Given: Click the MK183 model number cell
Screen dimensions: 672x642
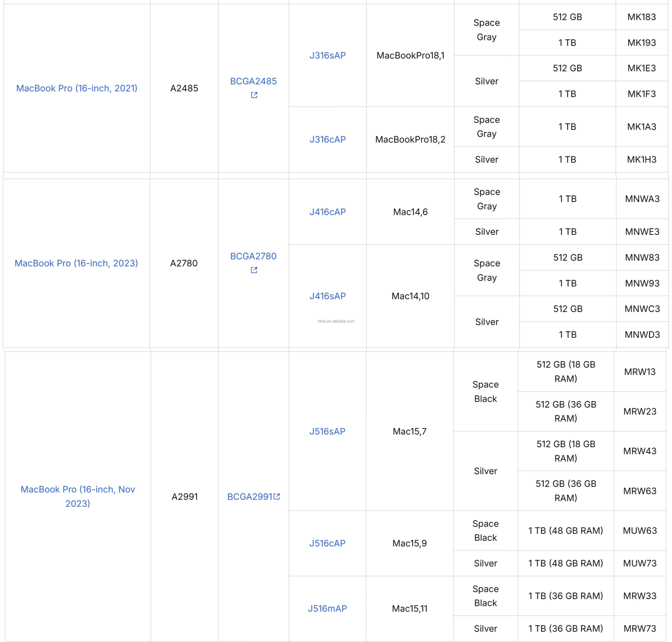Looking at the screenshot, I should (x=641, y=17).
